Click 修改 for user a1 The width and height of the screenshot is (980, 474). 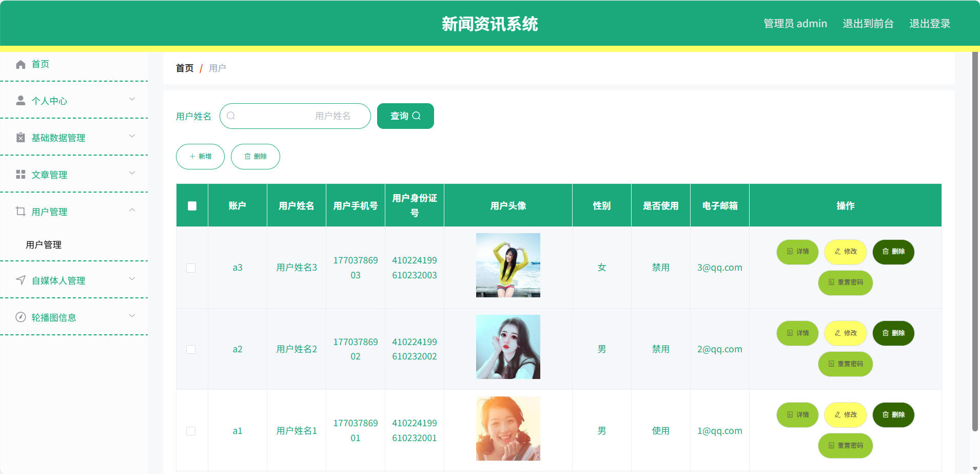coord(846,415)
